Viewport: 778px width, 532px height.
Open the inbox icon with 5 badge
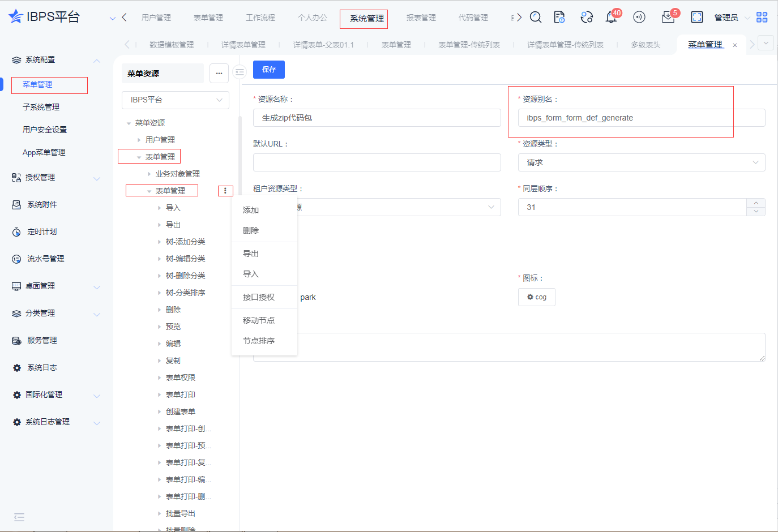pos(668,18)
